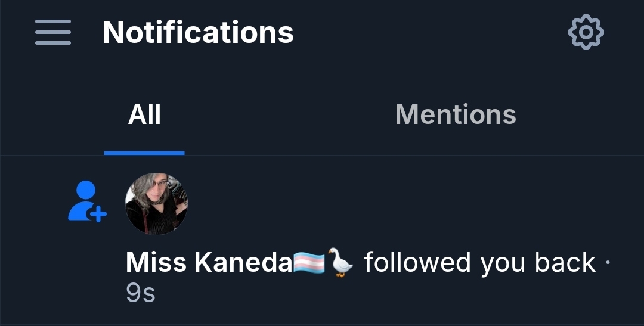Tap the Notifications header title

(198, 32)
